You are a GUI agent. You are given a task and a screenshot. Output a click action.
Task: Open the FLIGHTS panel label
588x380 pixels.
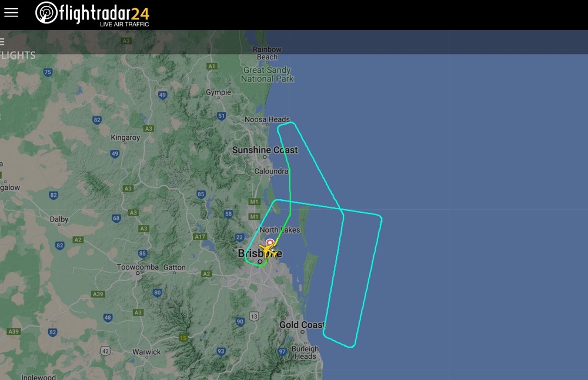pyautogui.click(x=18, y=55)
